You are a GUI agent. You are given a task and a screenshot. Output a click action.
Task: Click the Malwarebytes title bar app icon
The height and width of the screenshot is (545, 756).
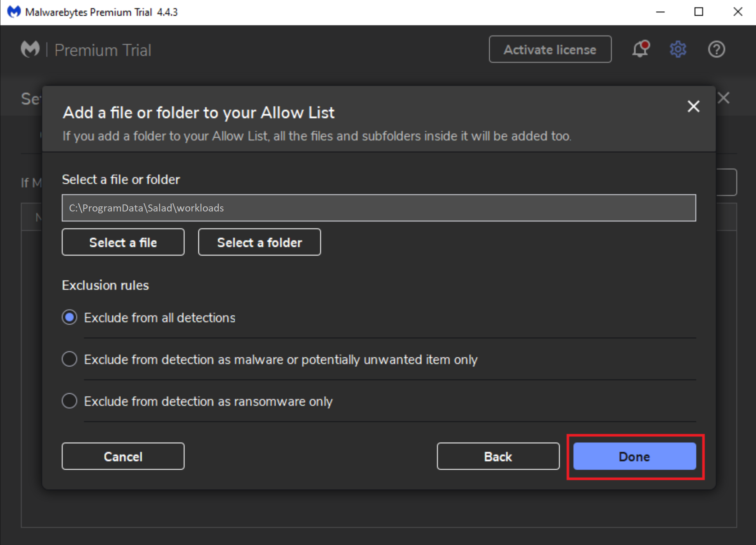14,12
